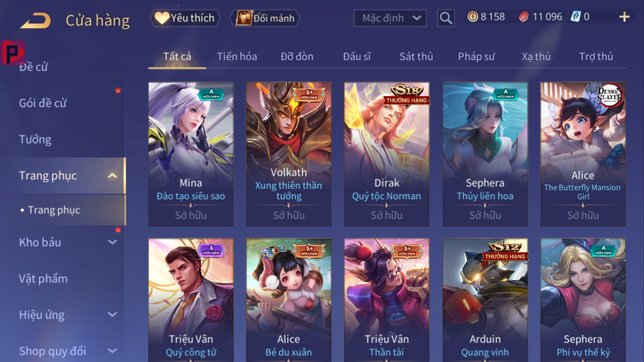The width and height of the screenshot is (644, 362).
Task: Open Yêu thích heart favorites
Action: [185, 18]
